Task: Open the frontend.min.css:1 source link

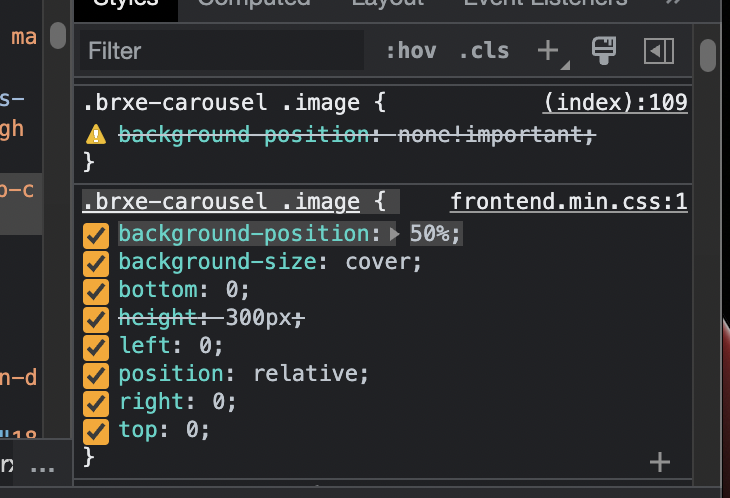Action: coord(568,202)
